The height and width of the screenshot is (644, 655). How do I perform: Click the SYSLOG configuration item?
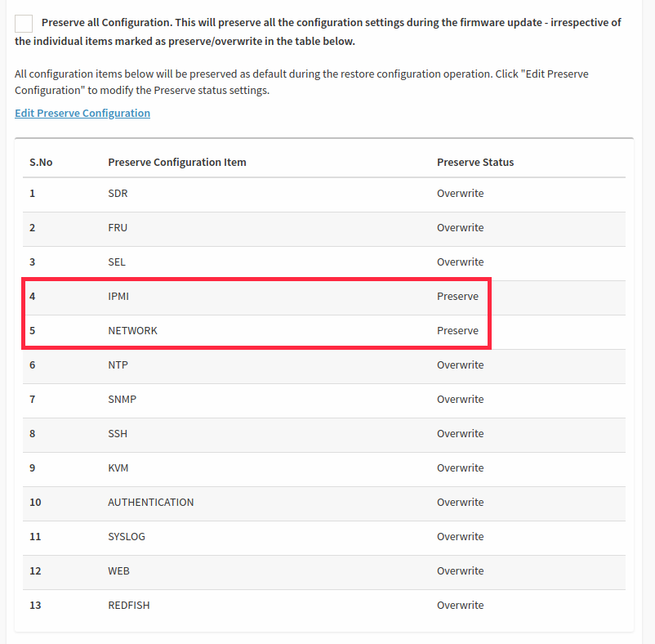click(x=127, y=537)
